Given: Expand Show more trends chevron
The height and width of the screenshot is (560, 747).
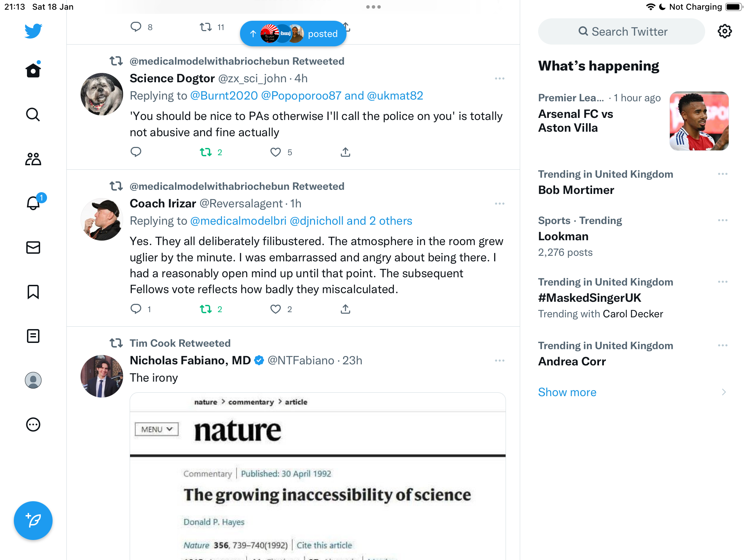Looking at the screenshot, I should click(x=723, y=392).
